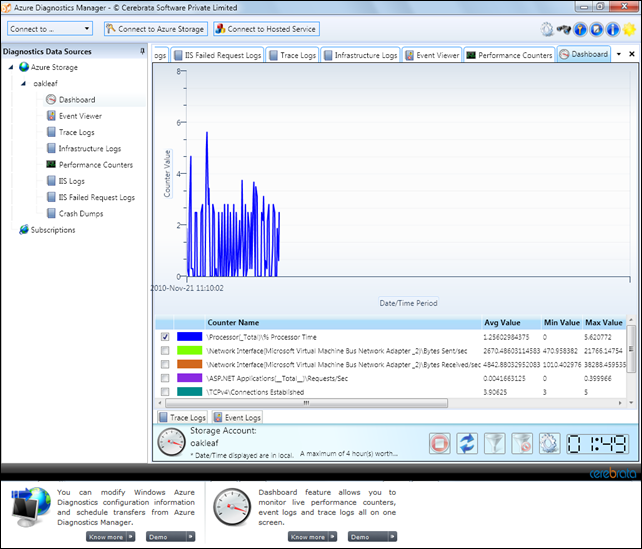Screen dimensions: 642x549
Task: Open the bottom Event Logs tab
Action: coord(237,417)
